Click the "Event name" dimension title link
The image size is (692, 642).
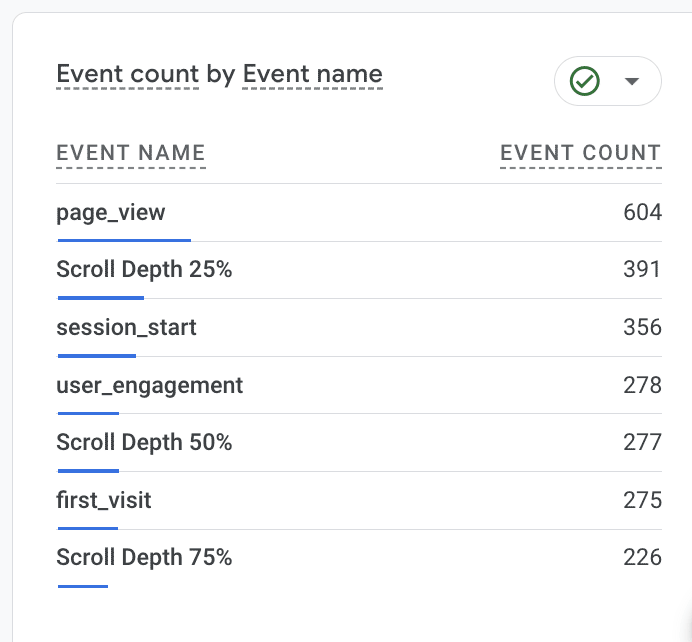coord(312,74)
